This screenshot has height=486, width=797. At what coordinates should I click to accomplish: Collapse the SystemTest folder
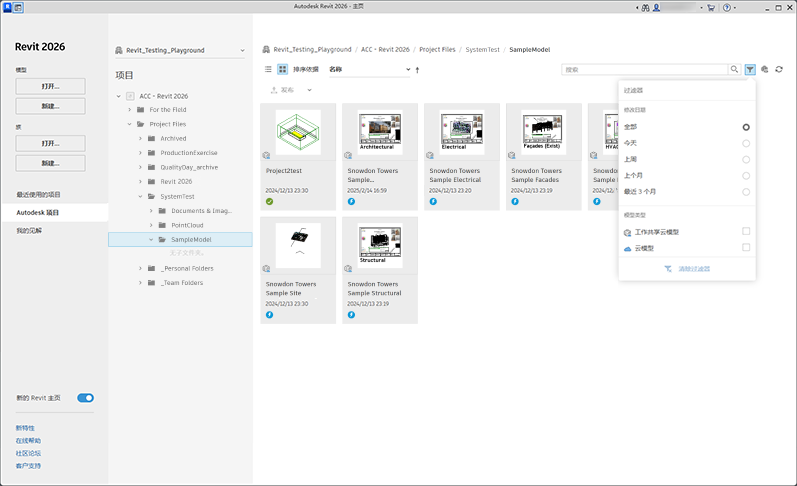140,196
